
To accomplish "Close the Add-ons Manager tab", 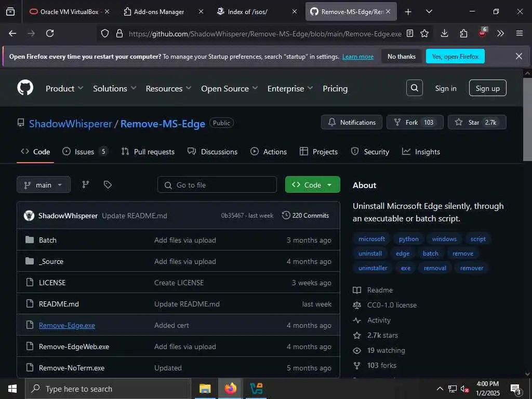I will point(201,11).
